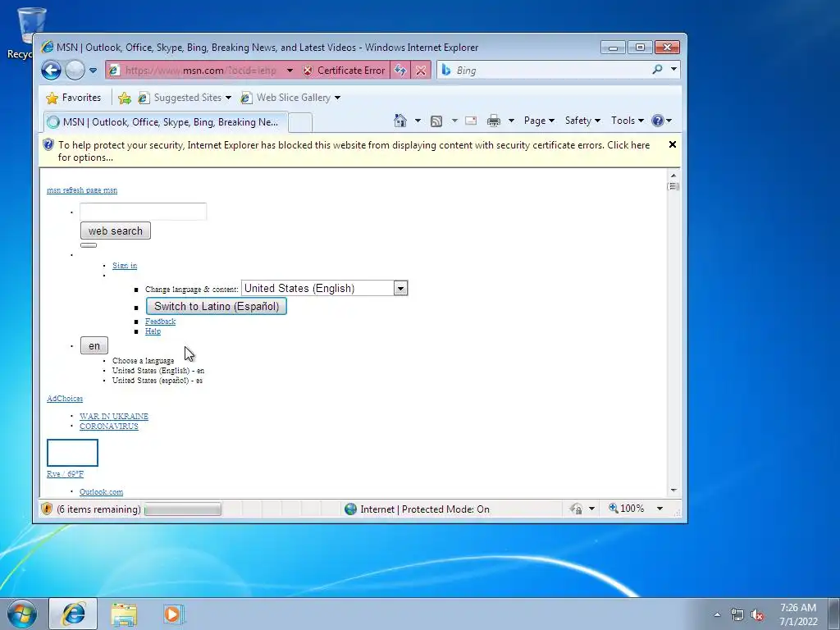Viewport: 840px width, 630px height.
Task: Expand the address bar autocomplete dropdown
Action: point(290,71)
